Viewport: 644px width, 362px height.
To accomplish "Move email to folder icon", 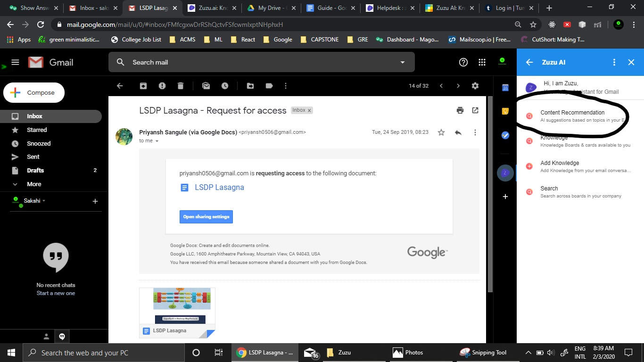I will pos(250,86).
